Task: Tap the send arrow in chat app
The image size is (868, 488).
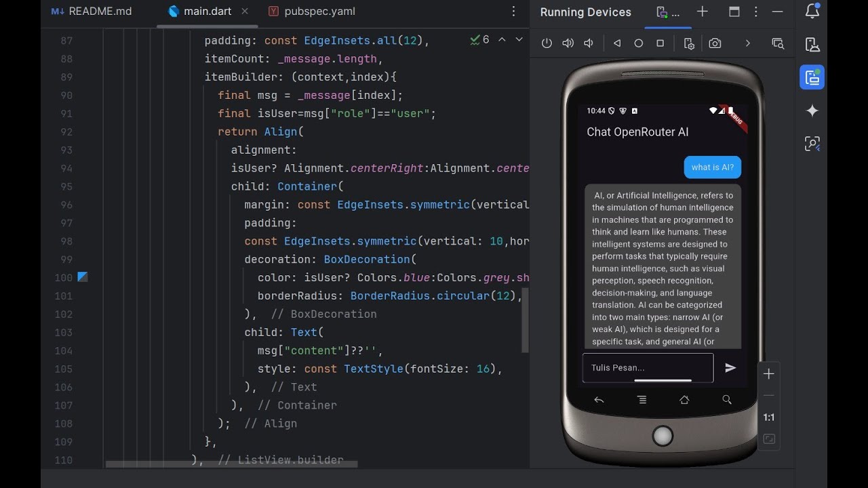Action: coord(730,367)
